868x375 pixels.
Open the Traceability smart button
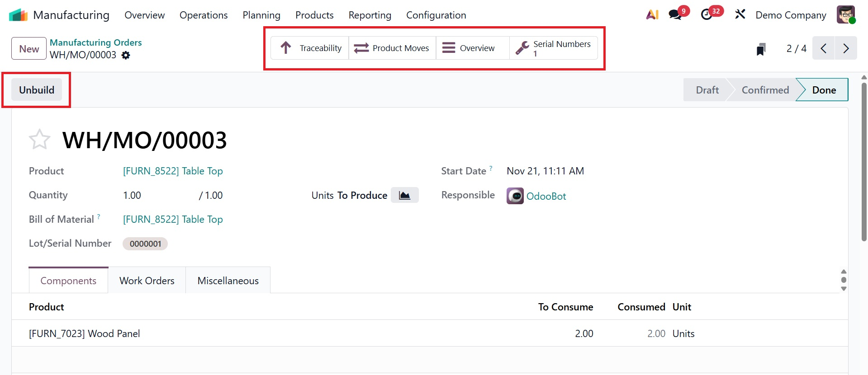click(310, 48)
